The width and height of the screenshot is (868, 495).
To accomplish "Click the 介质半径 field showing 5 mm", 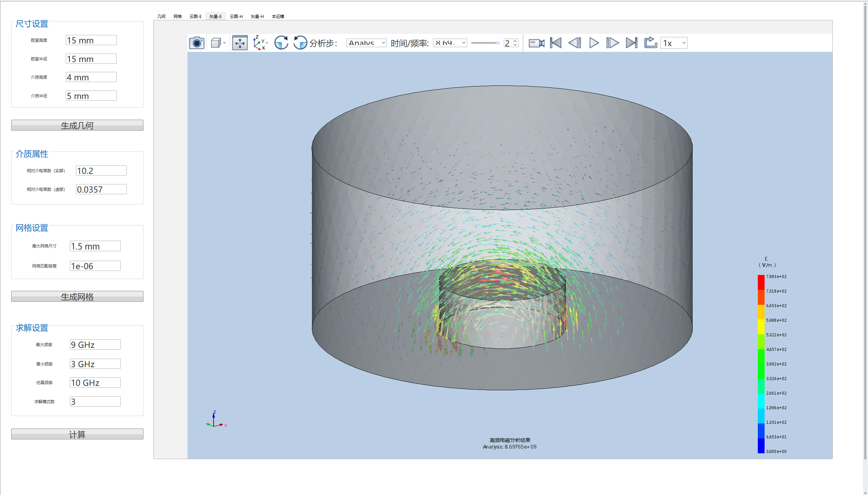I will click(x=91, y=96).
